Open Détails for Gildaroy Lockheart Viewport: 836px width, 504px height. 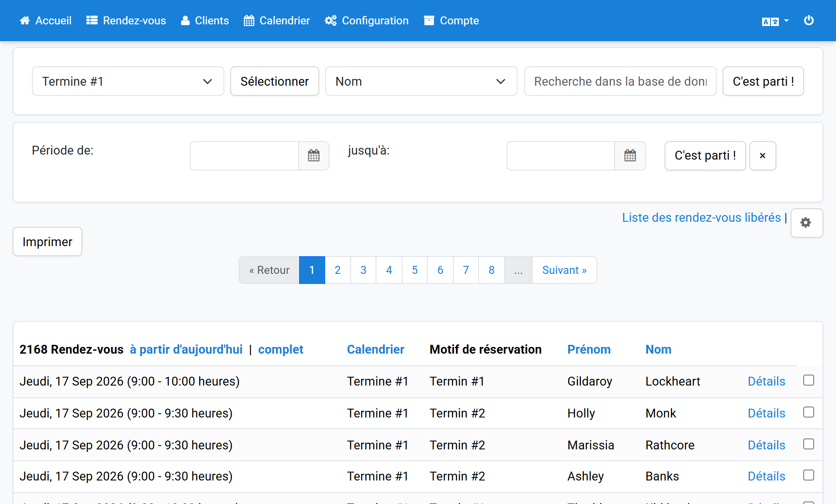766,381
